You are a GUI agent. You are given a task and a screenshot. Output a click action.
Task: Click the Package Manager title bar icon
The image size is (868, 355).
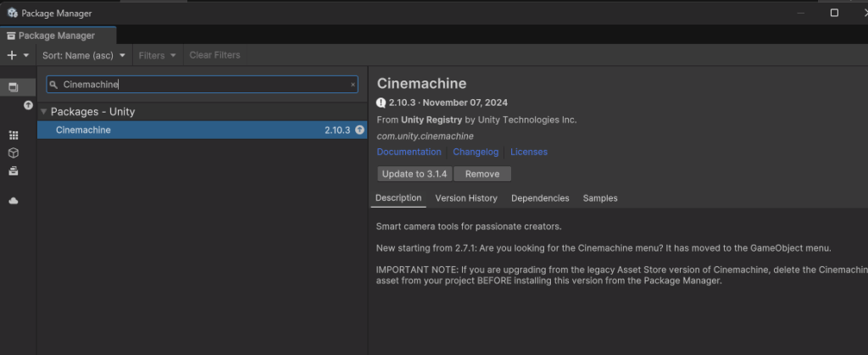coord(12,13)
